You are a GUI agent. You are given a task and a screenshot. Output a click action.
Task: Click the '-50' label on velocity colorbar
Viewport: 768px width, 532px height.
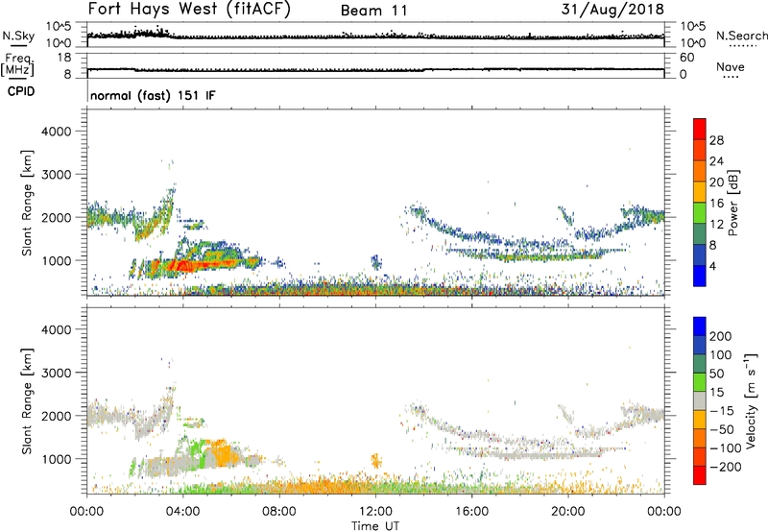pyautogui.click(x=722, y=429)
